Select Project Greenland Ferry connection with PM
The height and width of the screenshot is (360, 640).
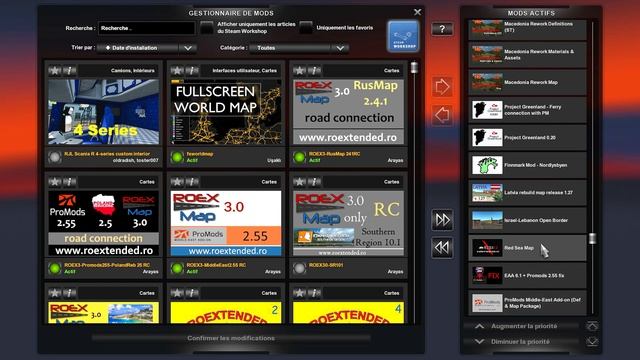pos(527,110)
